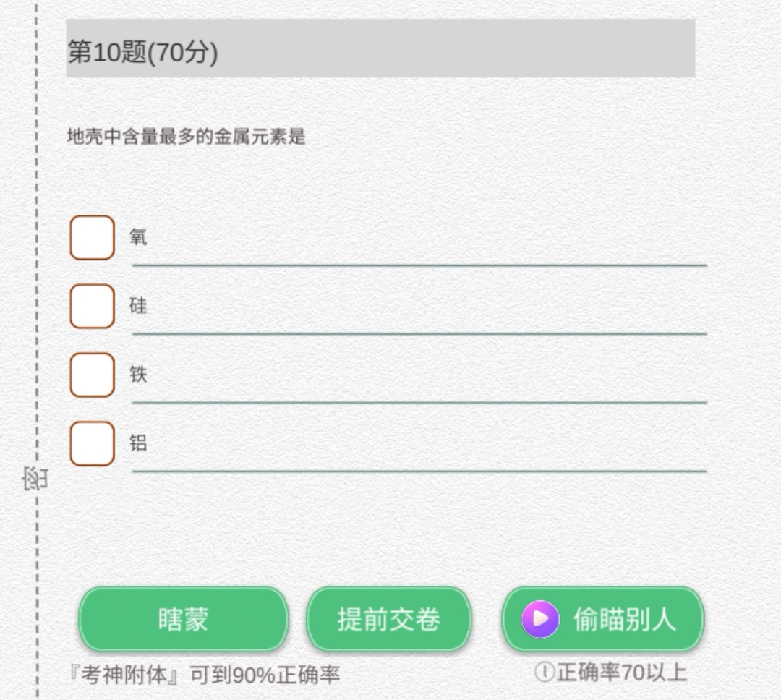Submit early with 提前交卷
The width and height of the screenshot is (781, 700).
coord(389,619)
